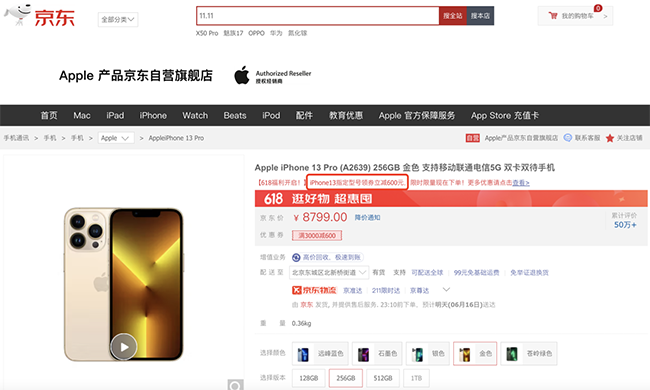The height and width of the screenshot is (390, 650).
Task: Open the iPhone tab in navigation bar
Action: 153,115
